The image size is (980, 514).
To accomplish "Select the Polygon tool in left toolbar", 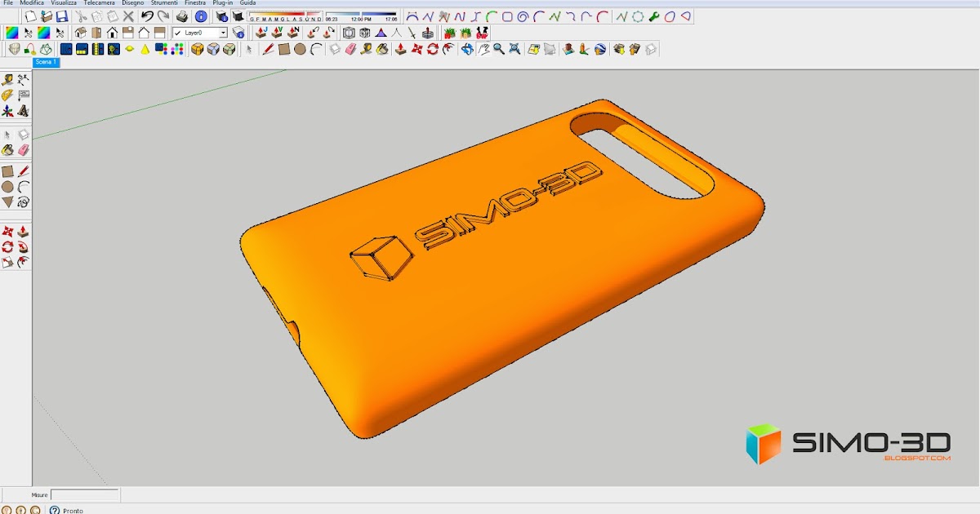I will 7,202.
